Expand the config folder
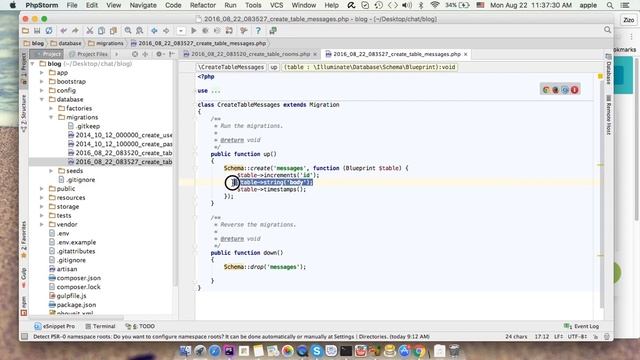The width and height of the screenshot is (640, 360). (42, 91)
